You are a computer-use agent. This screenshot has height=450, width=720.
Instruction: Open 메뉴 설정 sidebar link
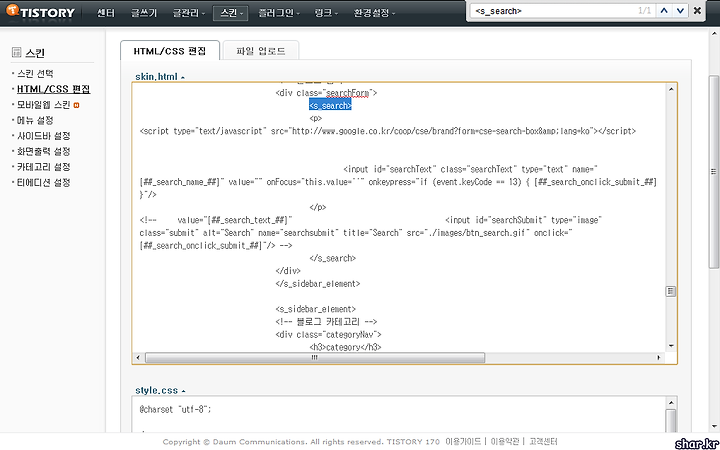[x=35, y=120]
